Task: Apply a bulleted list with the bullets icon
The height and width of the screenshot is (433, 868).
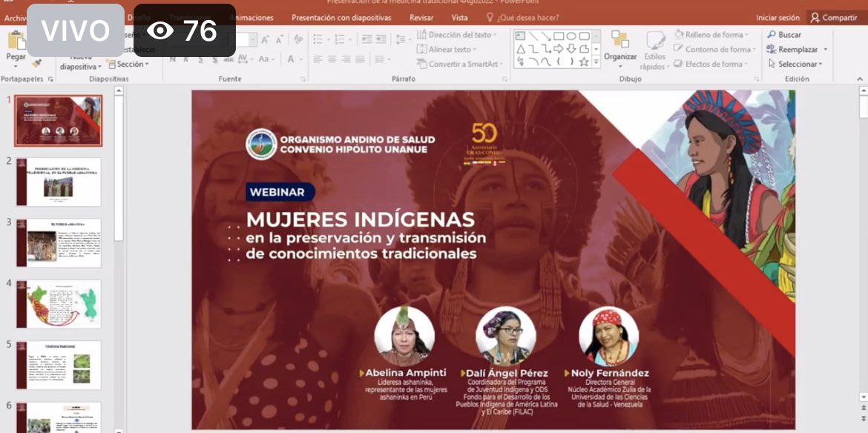Action: (x=318, y=39)
